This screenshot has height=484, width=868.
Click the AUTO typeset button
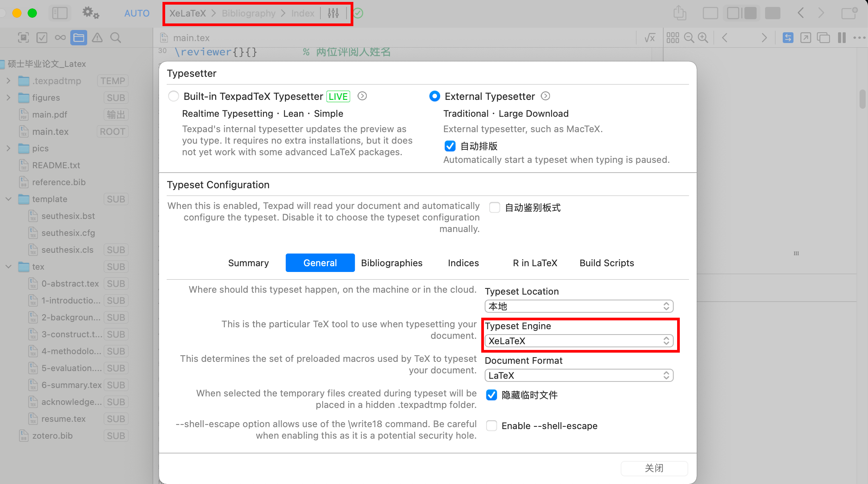[137, 13]
